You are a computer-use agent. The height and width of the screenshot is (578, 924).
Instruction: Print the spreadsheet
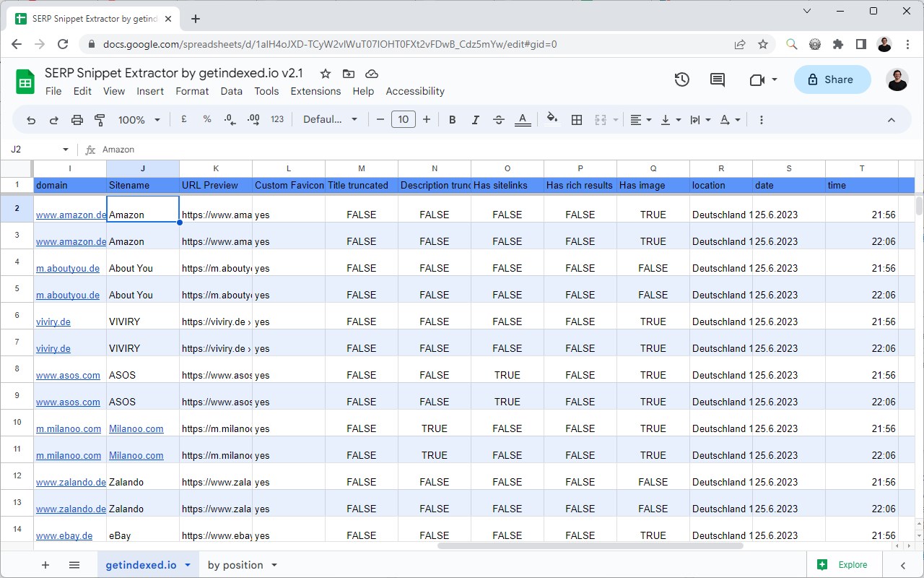click(x=77, y=120)
